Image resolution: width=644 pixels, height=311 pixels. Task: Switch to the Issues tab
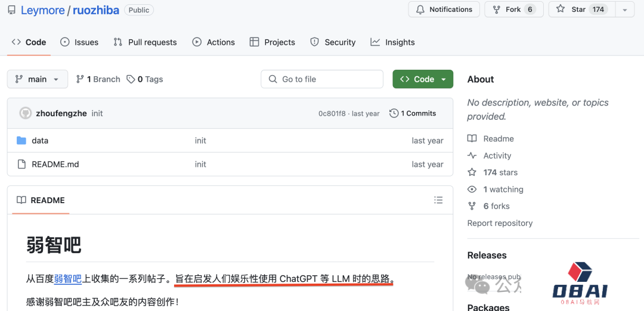[x=79, y=42]
